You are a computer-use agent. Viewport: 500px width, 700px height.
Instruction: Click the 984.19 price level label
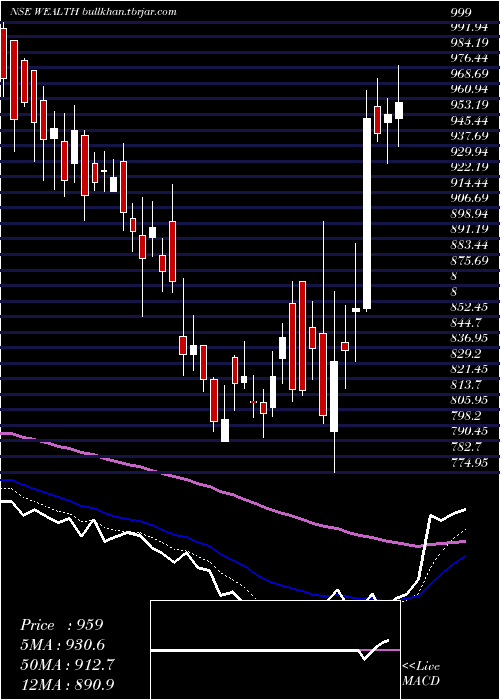[468, 42]
